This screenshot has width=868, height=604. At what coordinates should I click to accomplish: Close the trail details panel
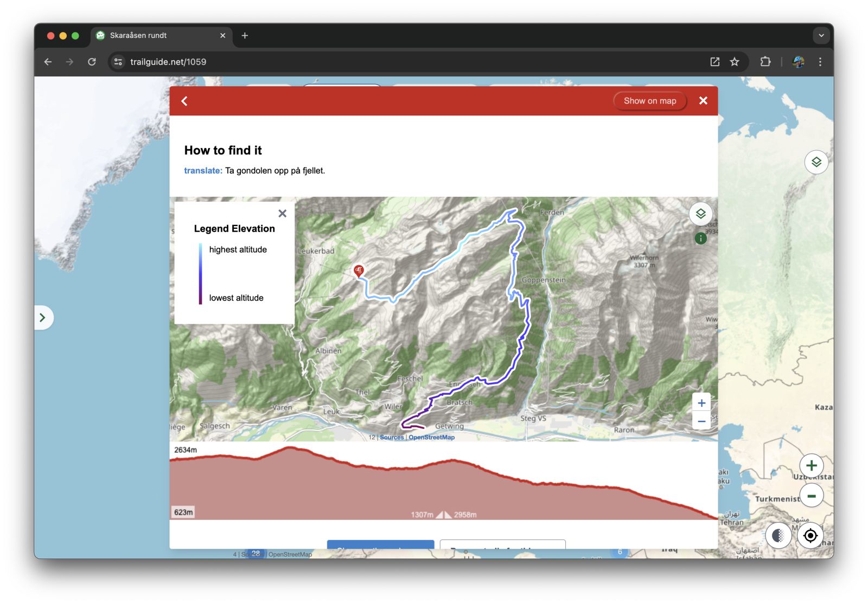(x=703, y=100)
